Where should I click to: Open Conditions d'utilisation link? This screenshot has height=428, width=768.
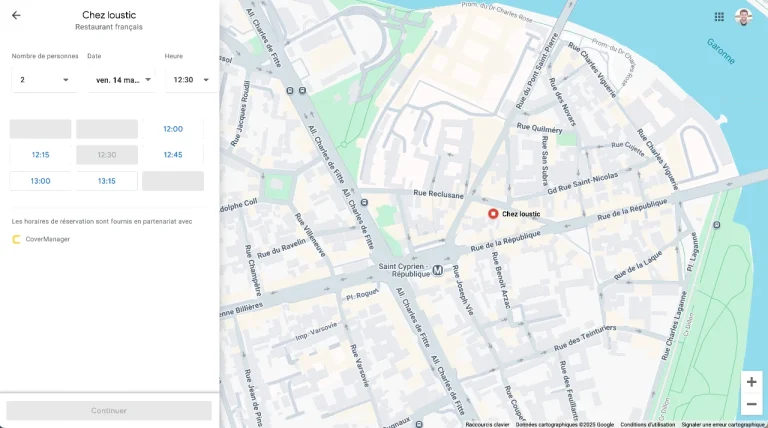(x=647, y=424)
